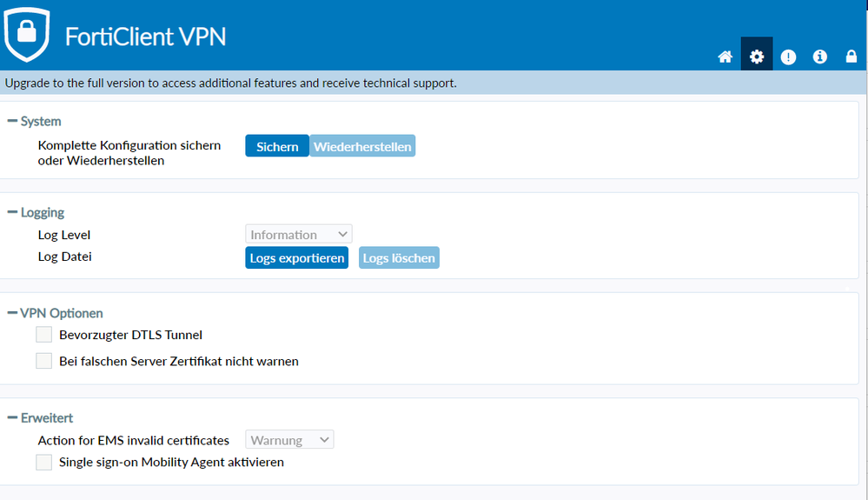Click Logs exportieren button
868x500 pixels.
point(296,258)
